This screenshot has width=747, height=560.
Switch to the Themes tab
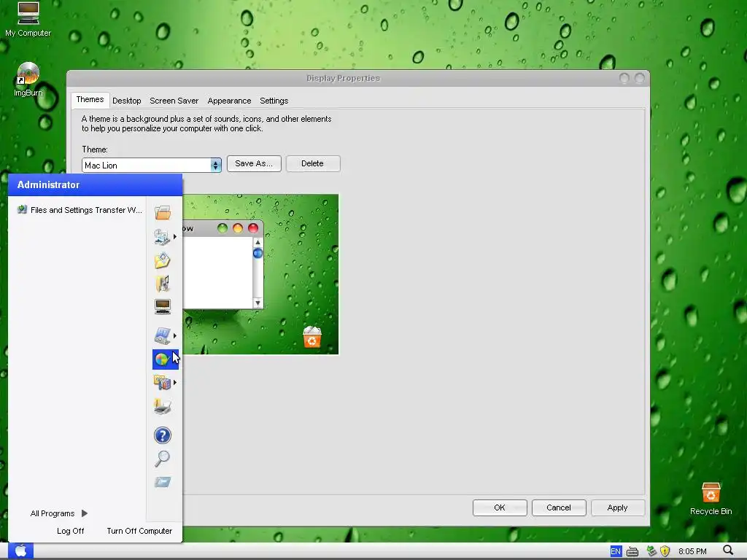point(90,99)
